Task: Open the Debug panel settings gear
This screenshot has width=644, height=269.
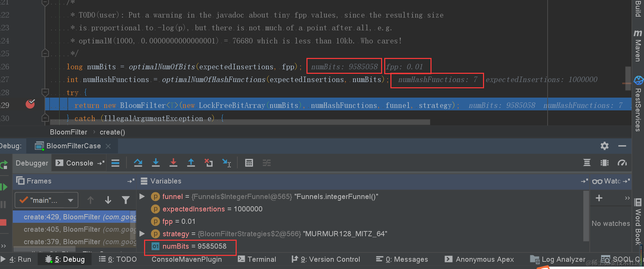Action: pyautogui.click(x=605, y=146)
